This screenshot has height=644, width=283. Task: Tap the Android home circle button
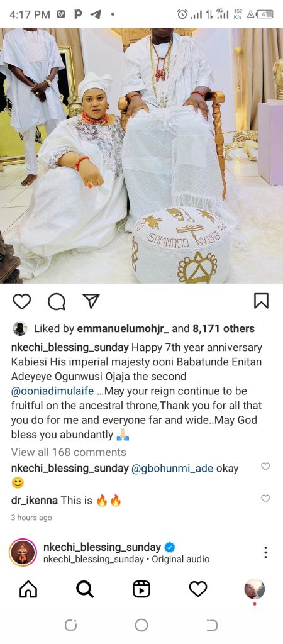[x=141, y=626]
